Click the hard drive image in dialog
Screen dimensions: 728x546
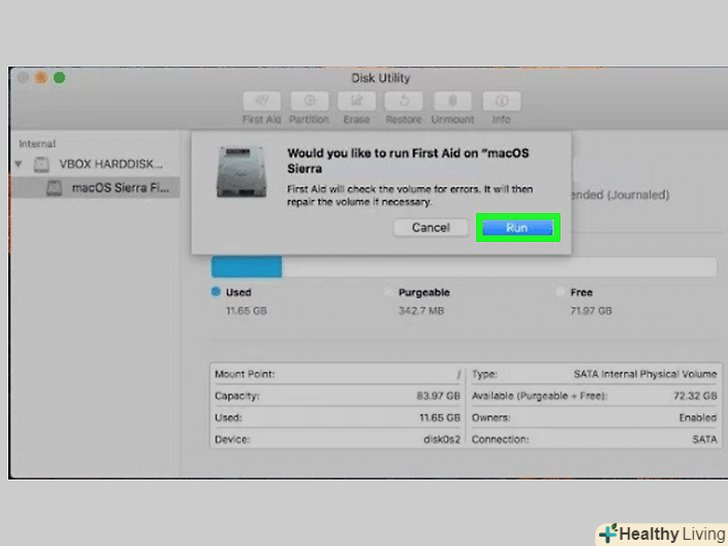(x=241, y=172)
